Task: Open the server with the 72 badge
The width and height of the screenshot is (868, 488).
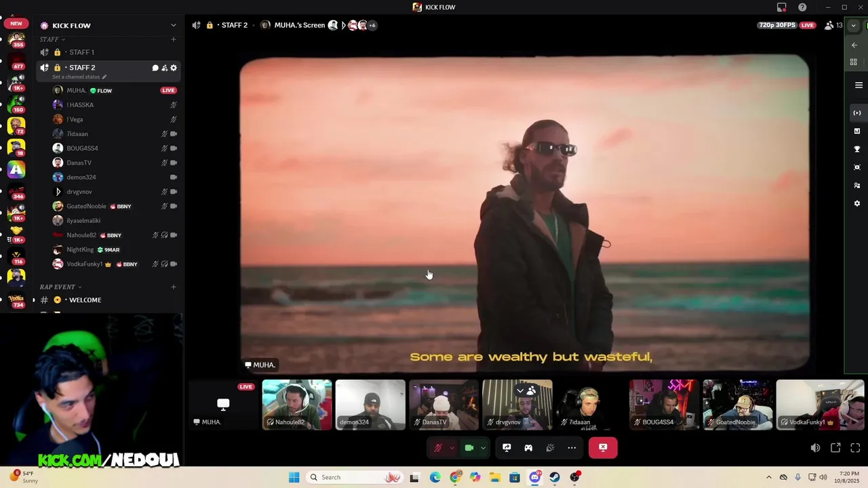Action: pyautogui.click(x=16, y=127)
